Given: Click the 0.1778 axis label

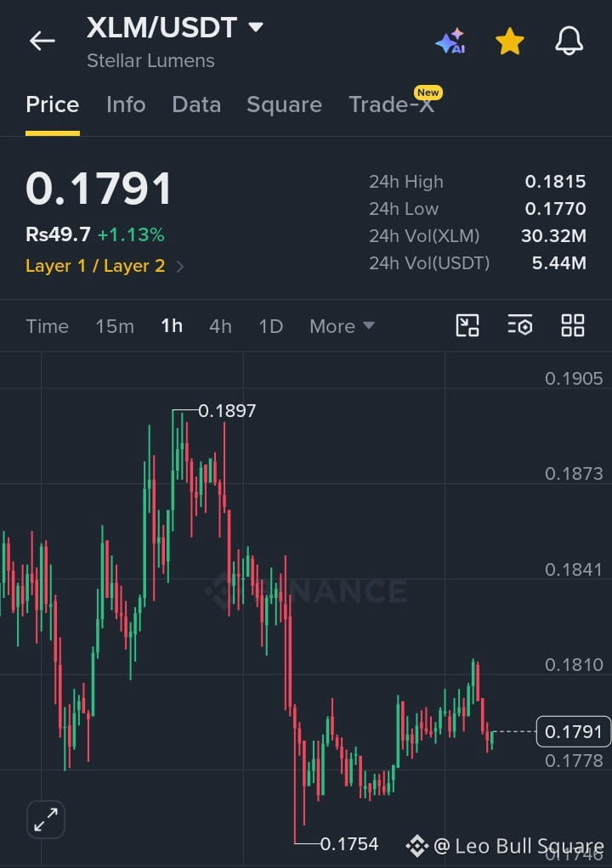Looking at the screenshot, I should click(574, 761).
